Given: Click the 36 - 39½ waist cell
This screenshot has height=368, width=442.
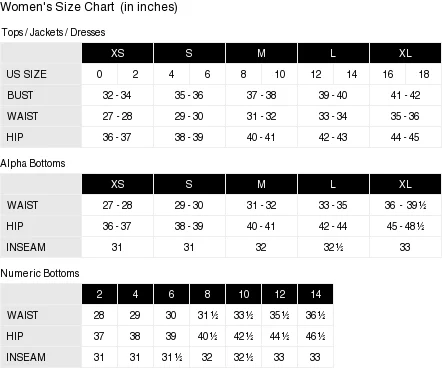Looking at the screenshot, I should coord(405,205).
